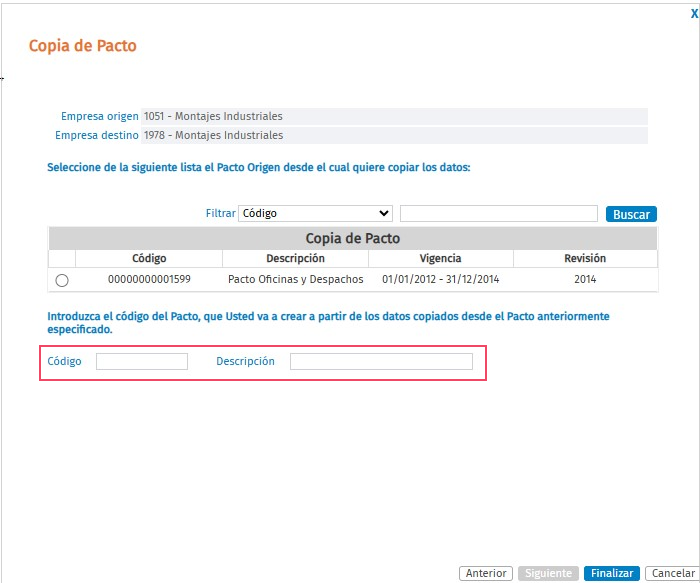Viewport: 700px width, 583px height.
Task: Click vigencia cell '01/01/2012 - 31/12/2014'
Action: tap(441, 279)
